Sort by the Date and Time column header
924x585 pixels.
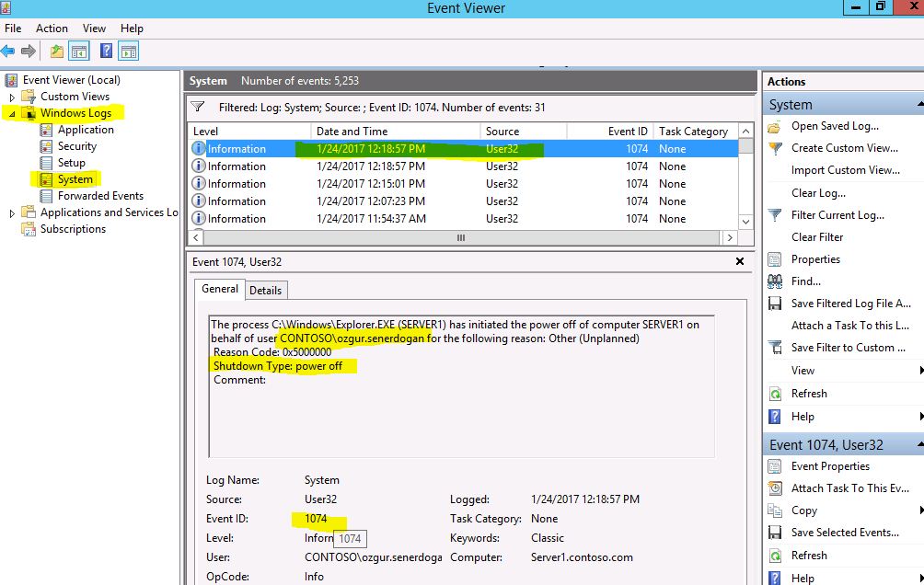point(396,132)
